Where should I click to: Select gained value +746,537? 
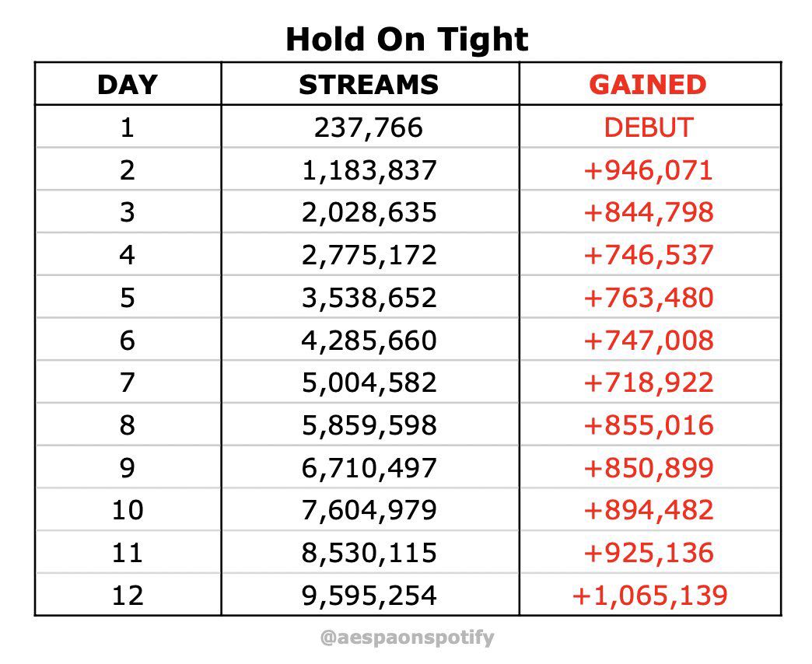point(649,255)
